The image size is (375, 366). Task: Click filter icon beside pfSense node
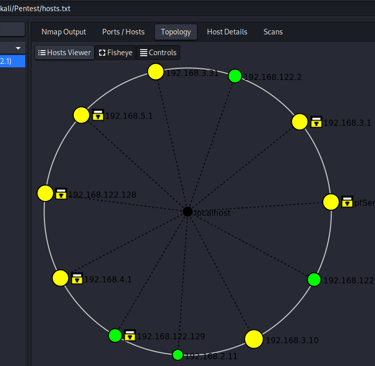[347, 201]
